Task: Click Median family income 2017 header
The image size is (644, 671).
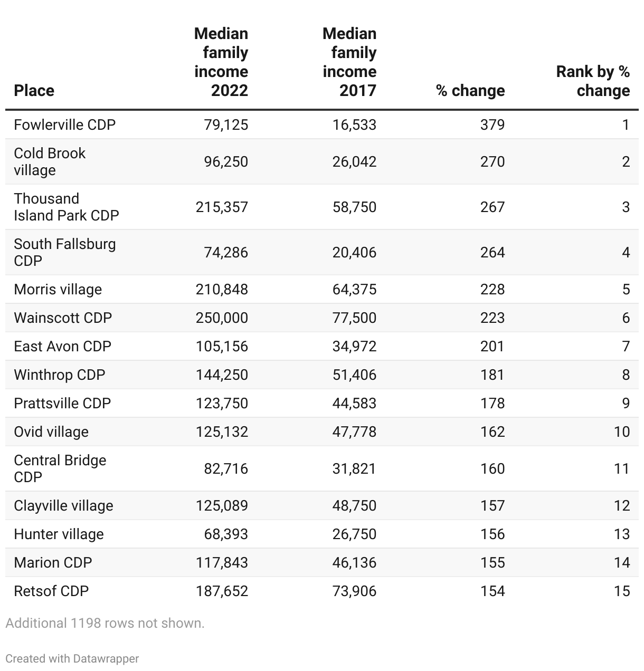Action: coord(349,62)
